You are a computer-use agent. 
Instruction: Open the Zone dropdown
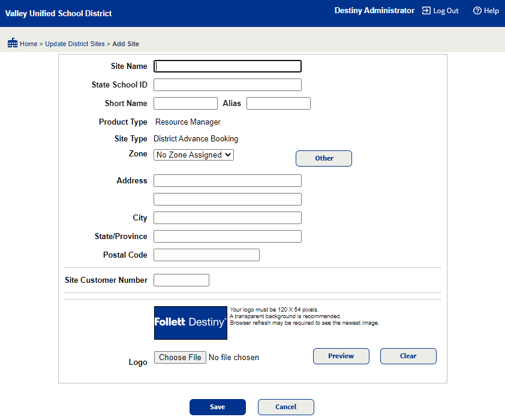(x=194, y=155)
